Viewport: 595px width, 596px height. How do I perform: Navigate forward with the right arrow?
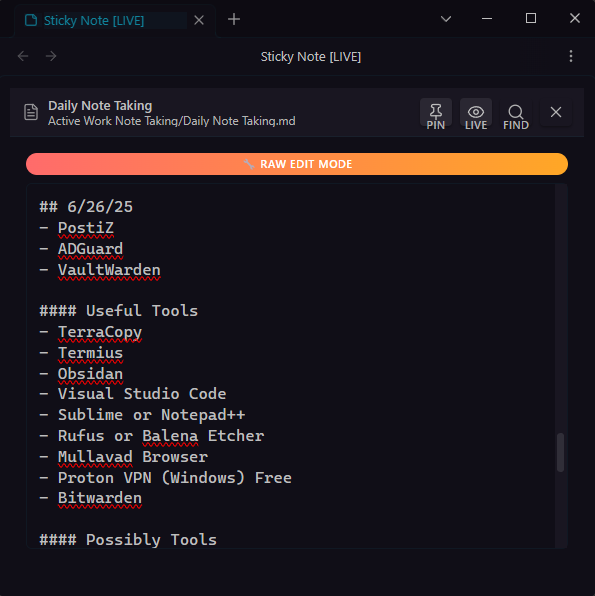click(x=51, y=56)
